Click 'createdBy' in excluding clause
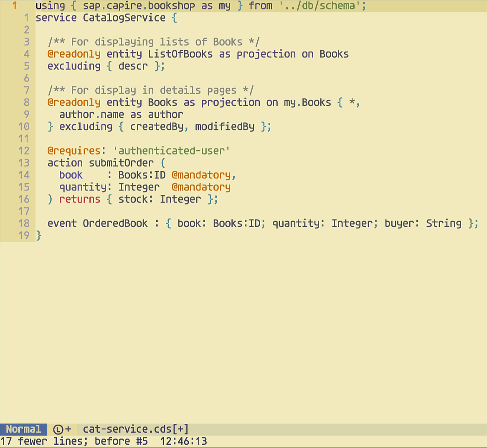 tap(157, 127)
